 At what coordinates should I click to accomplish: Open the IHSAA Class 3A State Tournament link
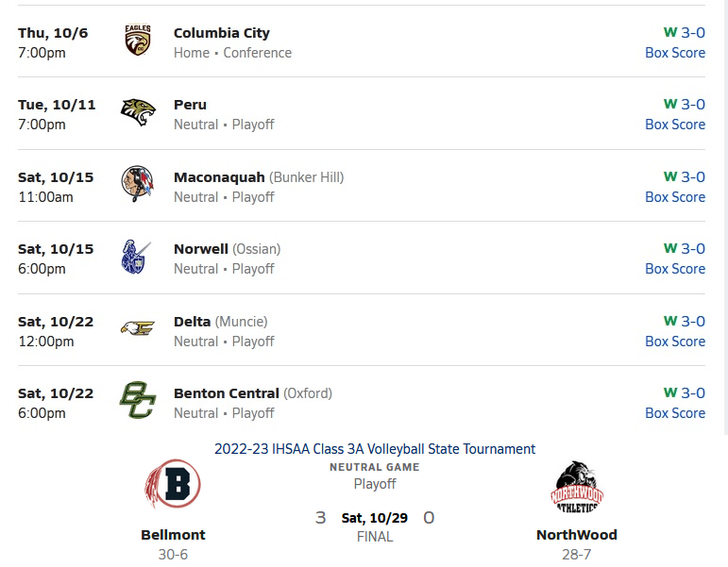[375, 449]
